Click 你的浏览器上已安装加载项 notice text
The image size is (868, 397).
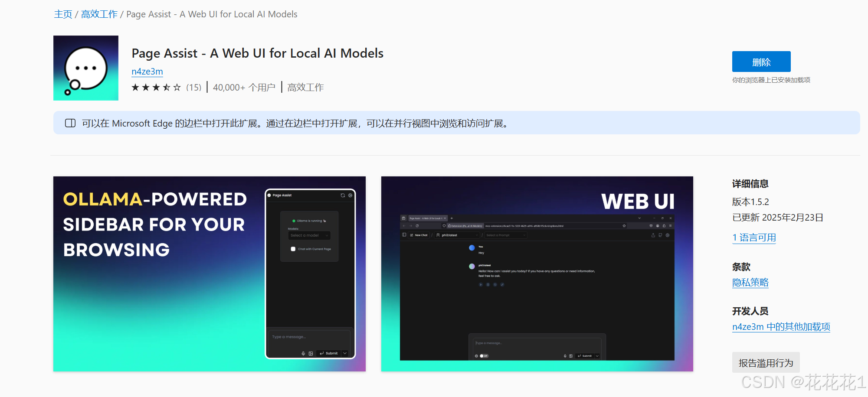click(771, 80)
